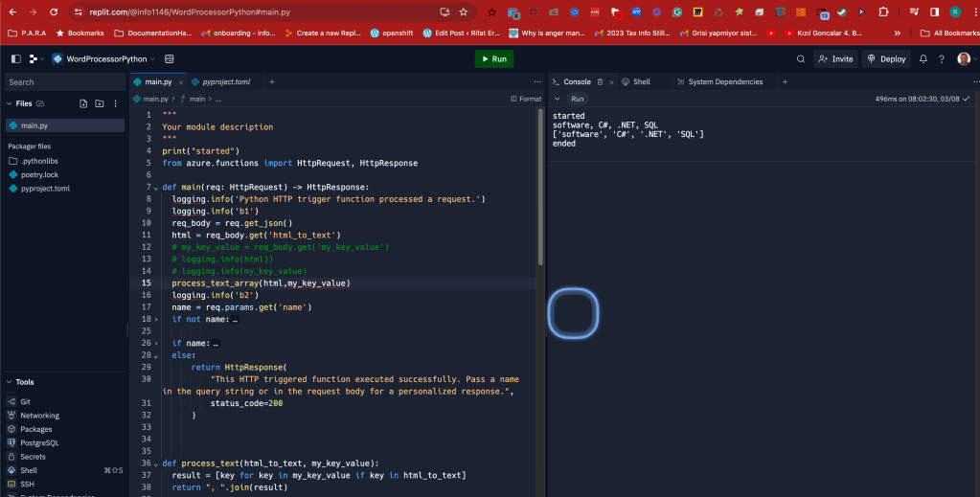Image resolution: width=980 pixels, height=497 pixels.
Task: Click the green Run button
Action: (493, 58)
